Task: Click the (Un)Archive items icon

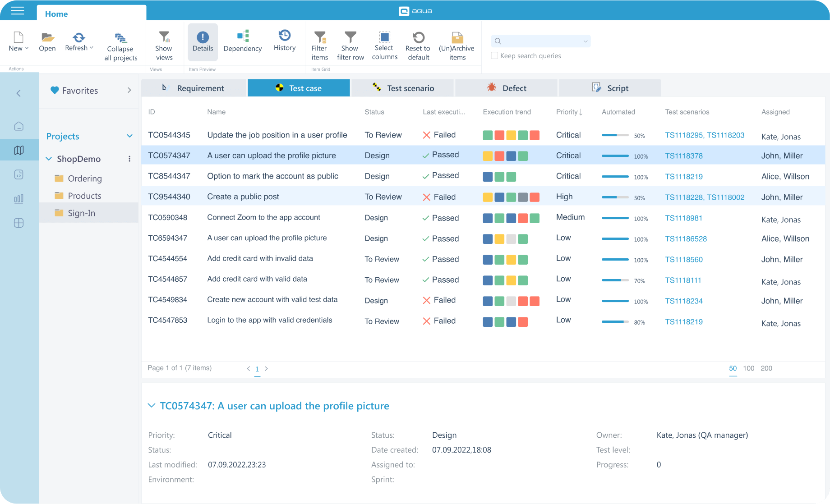Action: 457,37
